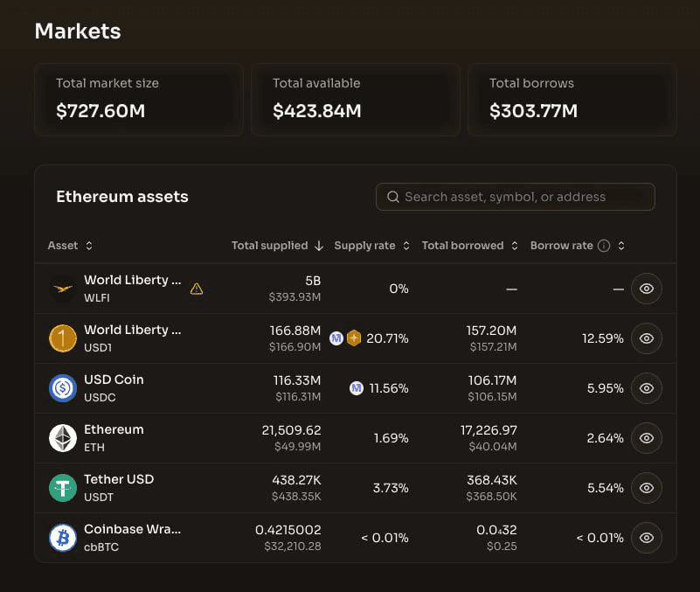Viewport: 700px width, 592px height.
Task: Open the USD Coin asset name link
Action: [x=114, y=380]
